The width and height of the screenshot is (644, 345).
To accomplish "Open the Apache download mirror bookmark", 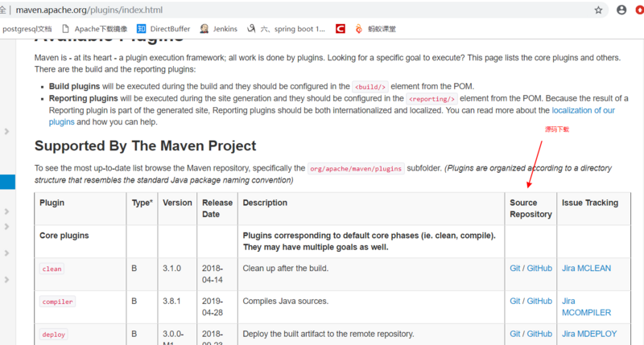I will pos(95,29).
